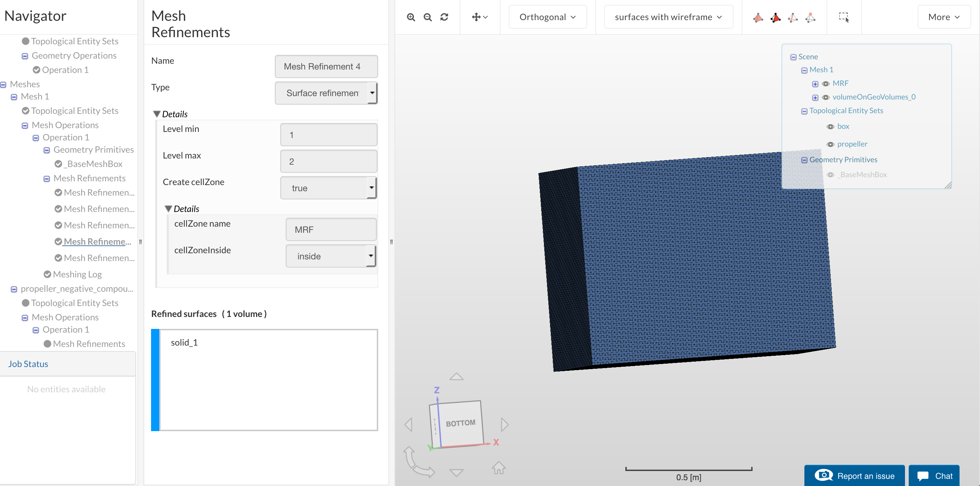The image size is (980, 486).
Task: Select Meshing Log in Navigator
Action: 77,274
